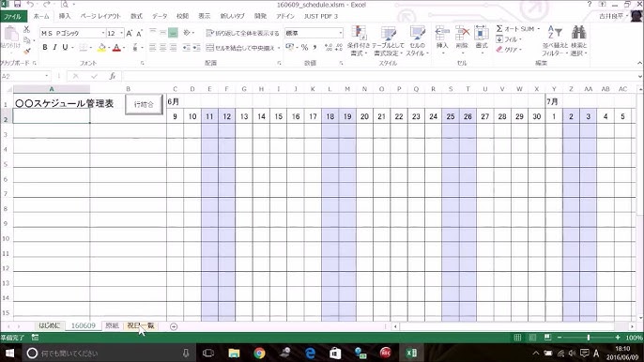
Task: Switch to the 160609 sheet tab
Action: pyautogui.click(x=83, y=325)
